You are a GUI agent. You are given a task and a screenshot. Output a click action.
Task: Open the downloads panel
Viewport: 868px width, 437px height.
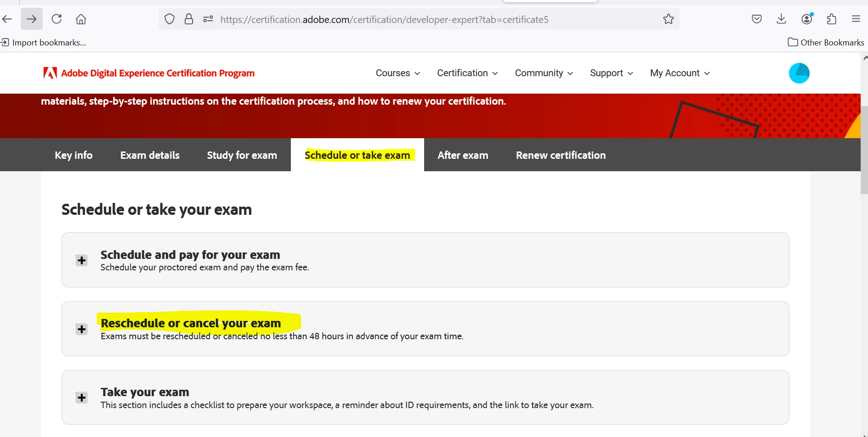coord(781,19)
